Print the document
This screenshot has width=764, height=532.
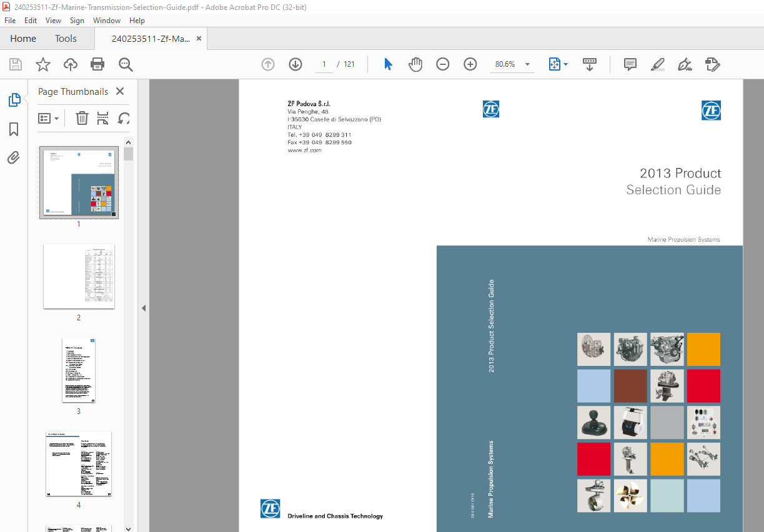(97, 64)
